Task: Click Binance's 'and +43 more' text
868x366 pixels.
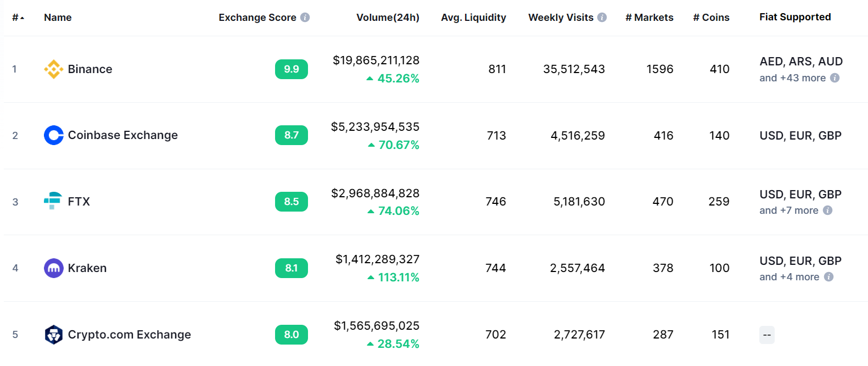Action: [792, 78]
